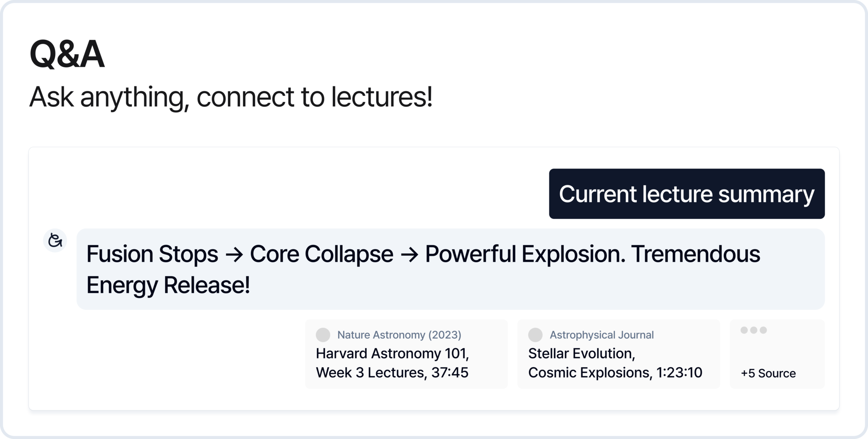Click the three-dot icon above +5 Source
The image size is (868, 439).
pyautogui.click(x=754, y=330)
